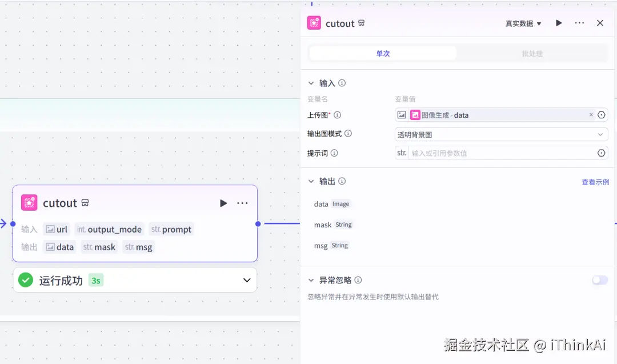Click the 提示词 input field
The width and height of the screenshot is (617, 364).
[502, 153]
